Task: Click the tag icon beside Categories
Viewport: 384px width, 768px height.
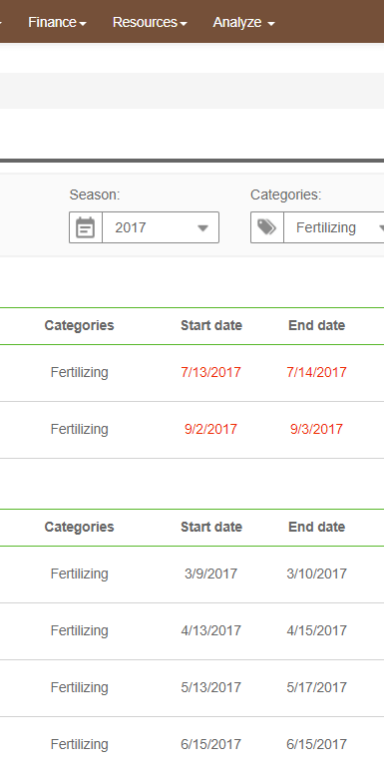Action: [267, 228]
